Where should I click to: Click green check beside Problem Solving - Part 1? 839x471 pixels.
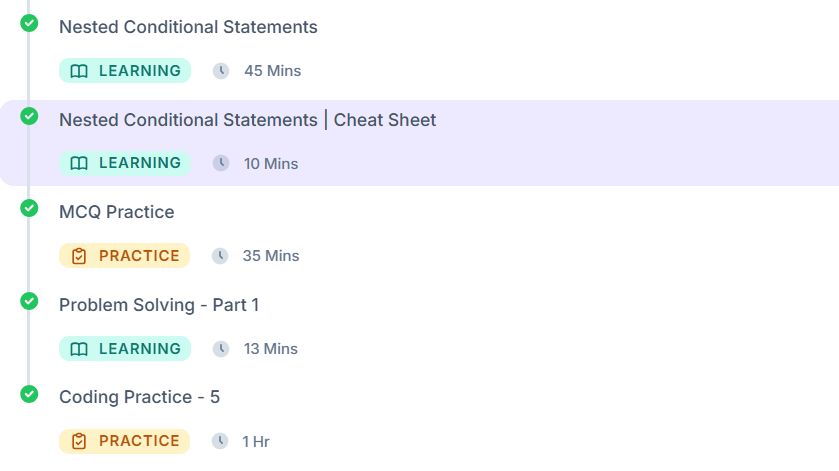(29, 301)
